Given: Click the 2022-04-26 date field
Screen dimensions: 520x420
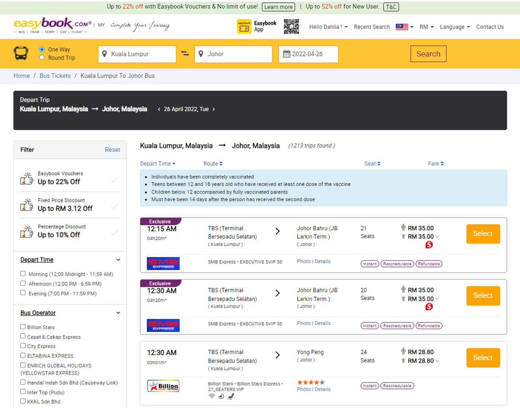Looking at the screenshot, I should (x=308, y=54).
